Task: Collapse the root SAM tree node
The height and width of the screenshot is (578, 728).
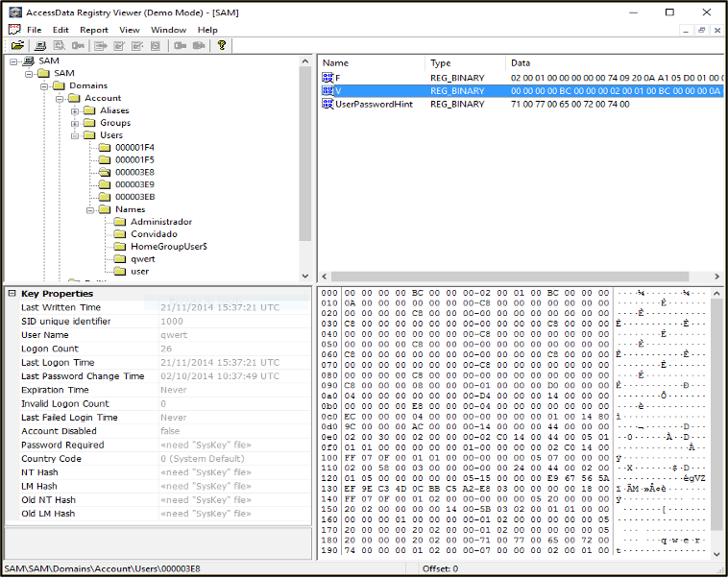Action: (13, 61)
